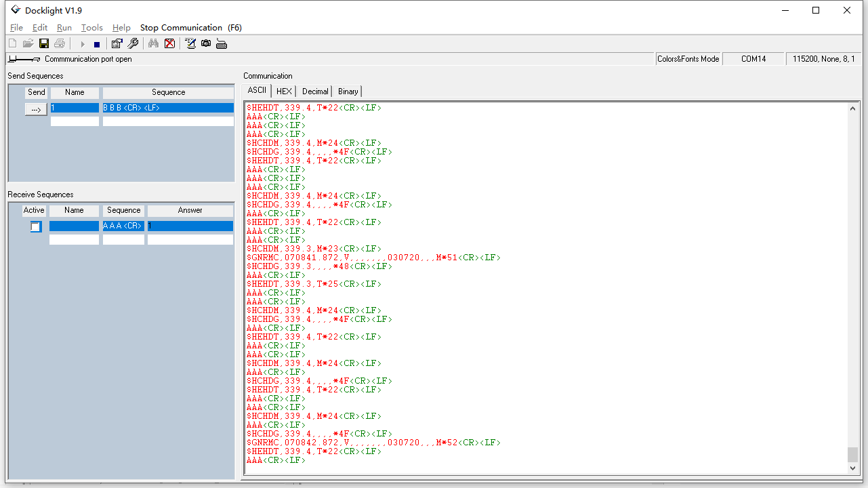Image resolution: width=868 pixels, height=488 pixels.
Task: Open the Tools menu
Action: (x=92, y=28)
